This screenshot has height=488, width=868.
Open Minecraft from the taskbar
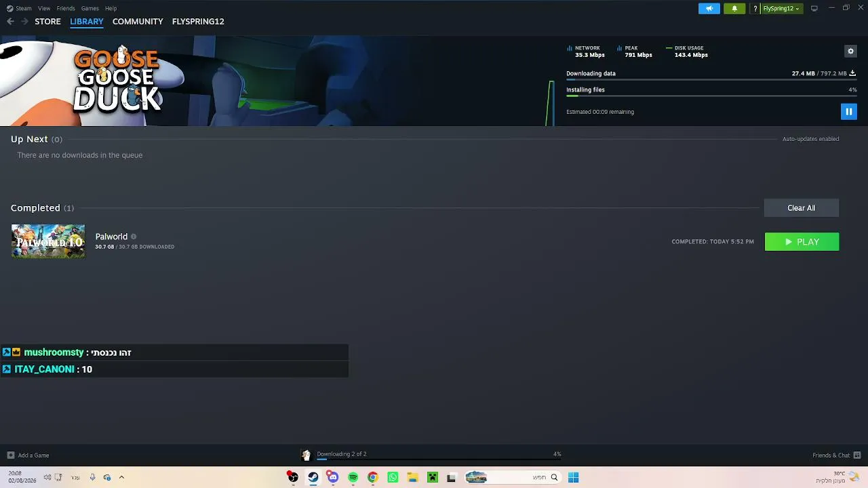(432, 477)
